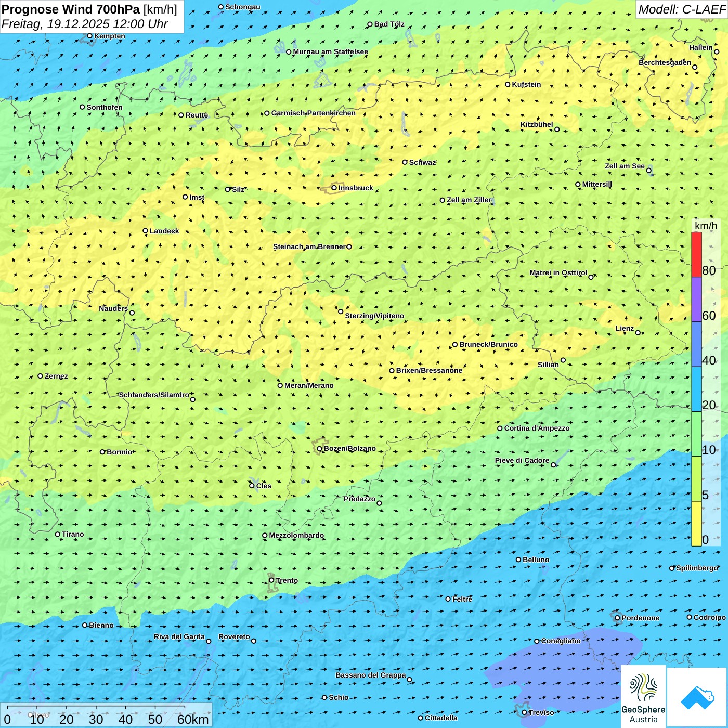The height and width of the screenshot is (728, 728).
Task: Select the Cles label
Action: [x=264, y=486]
